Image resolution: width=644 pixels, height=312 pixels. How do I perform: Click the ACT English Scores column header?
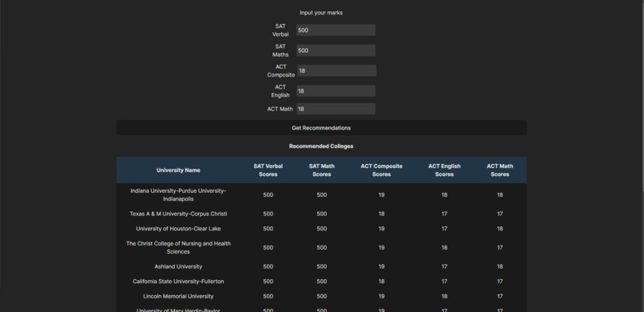coord(444,170)
